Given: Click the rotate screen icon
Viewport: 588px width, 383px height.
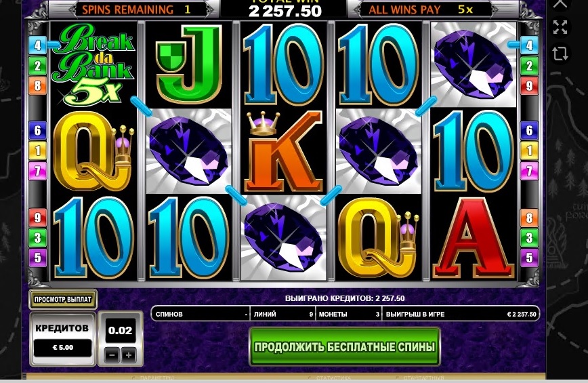Looking at the screenshot, I should [x=560, y=53].
